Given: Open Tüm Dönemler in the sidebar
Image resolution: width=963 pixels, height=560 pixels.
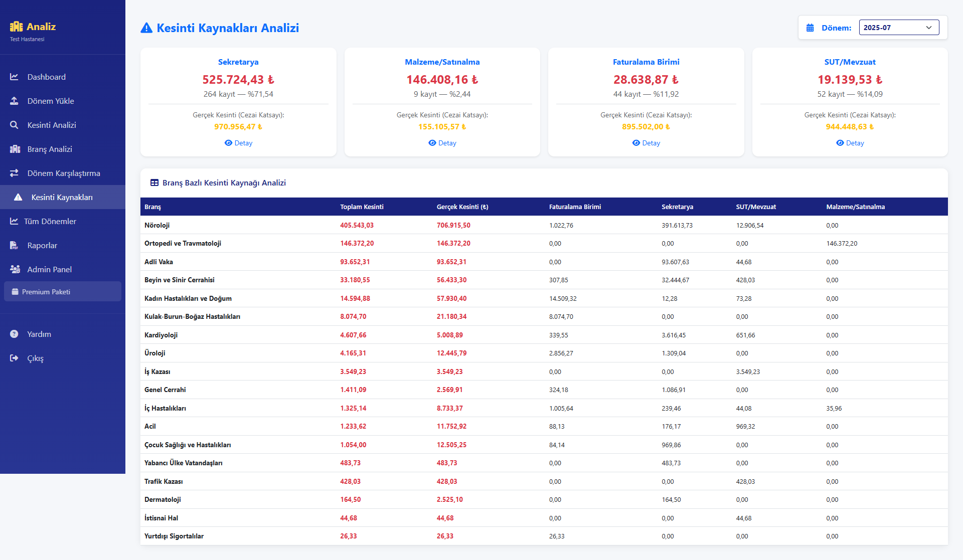Looking at the screenshot, I should [x=50, y=221].
